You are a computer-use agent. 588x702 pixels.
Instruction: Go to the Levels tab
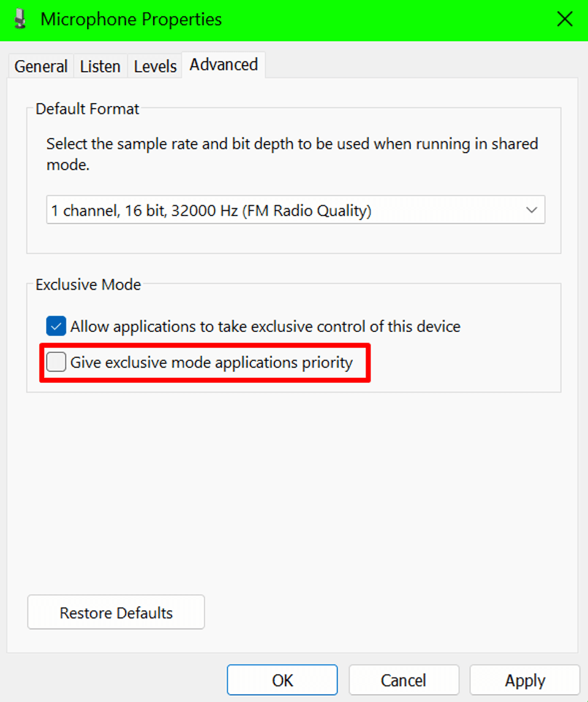tap(156, 66)
